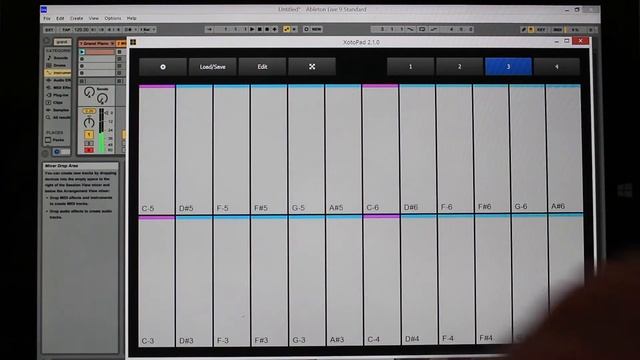The width and height of the screenshot is (640, 360).
Task: Click the XotoPad window icon in the title bar
Action: point(133,42)
